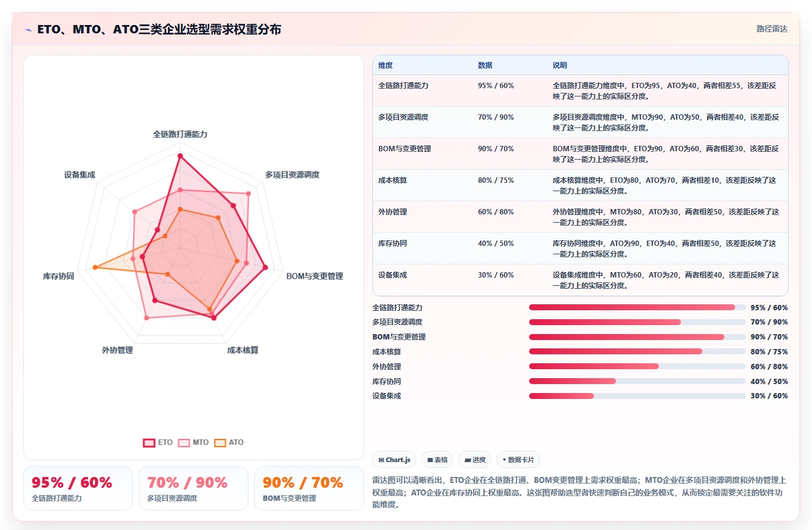Click the radar axis label 库存协同
Image resolution: width=812 pixels, height=530 pixels.
point(58,276)
